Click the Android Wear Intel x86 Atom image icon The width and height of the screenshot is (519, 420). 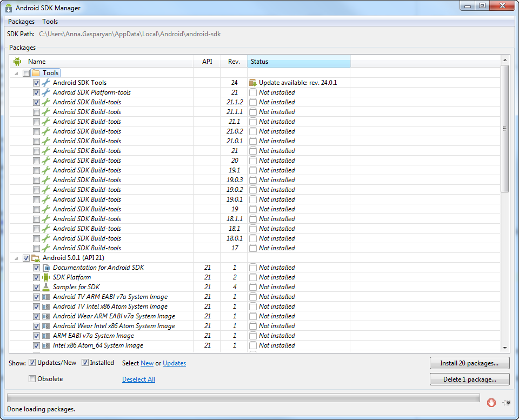click(x=46, y=326)
